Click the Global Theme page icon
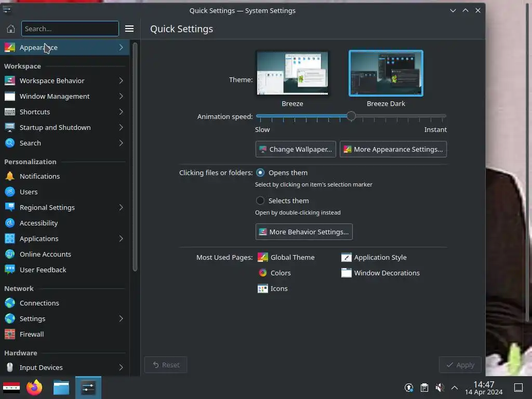Screen dimensions: 532x399 click(x=262, y=258)
